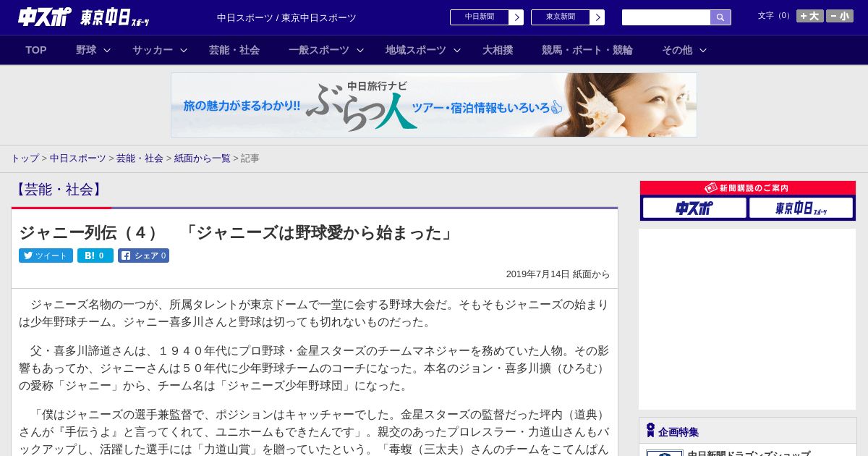Open 中日新聞ドラゴンズショップ feature link

[x=749, y=454]
